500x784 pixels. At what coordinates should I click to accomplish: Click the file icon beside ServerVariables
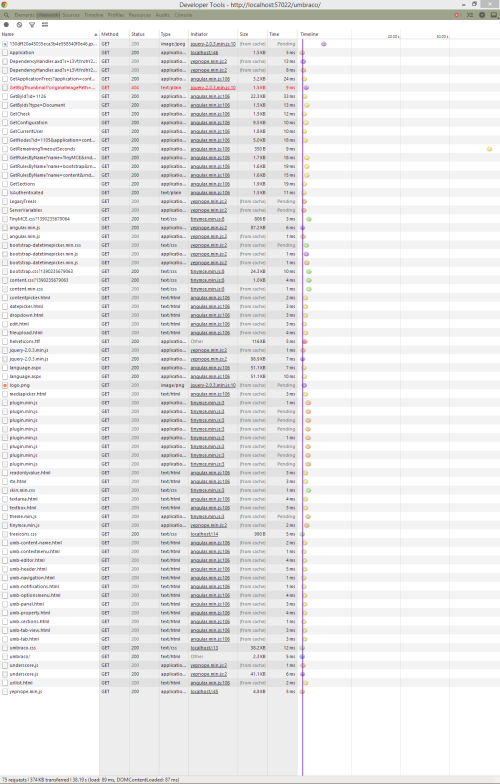coord(5,210)
